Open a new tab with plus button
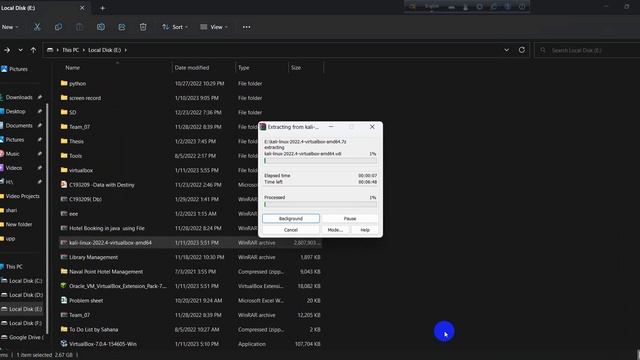 [102, 8]
